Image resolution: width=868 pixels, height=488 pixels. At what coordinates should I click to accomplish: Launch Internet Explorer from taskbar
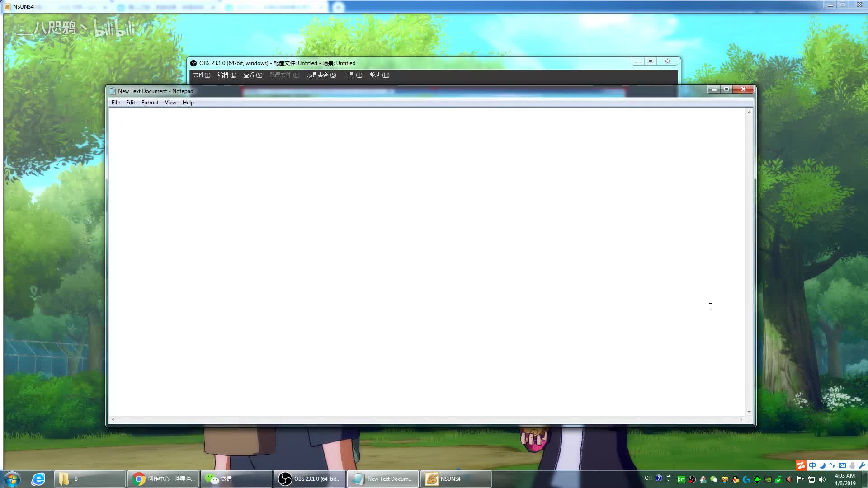point(38,479)
